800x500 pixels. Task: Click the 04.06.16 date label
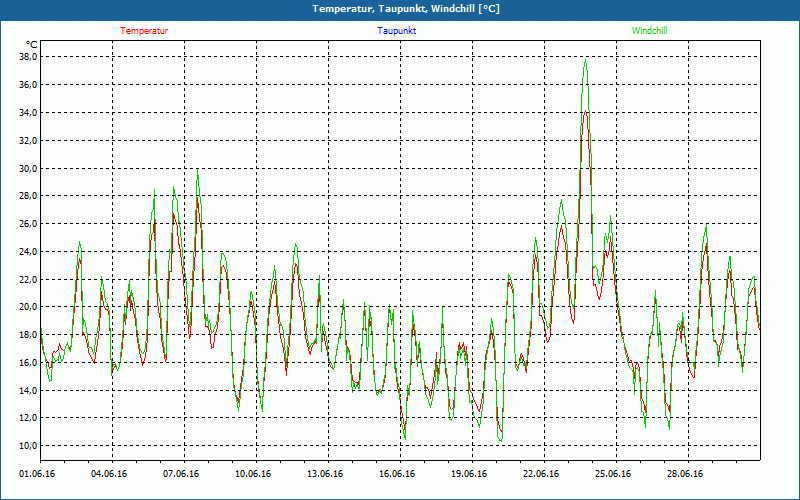click(x=109, y=474)
